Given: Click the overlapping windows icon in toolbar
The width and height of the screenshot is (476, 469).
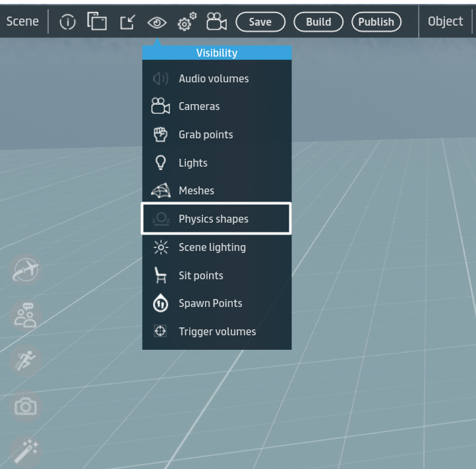Looking at the screenshot, I should [98, 22].
